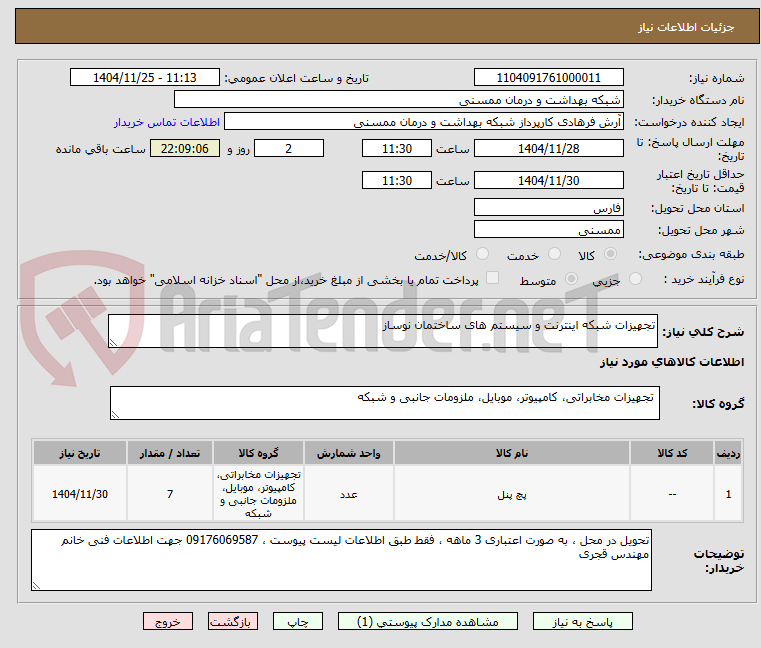This screenshot has width=761, height=648.
Task: Click the goods group textarea
Action: (384, 403)
